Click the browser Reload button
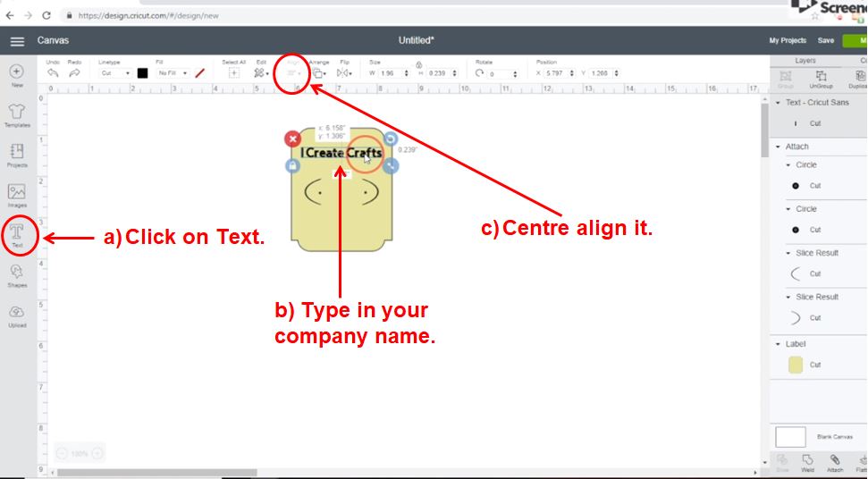 46,15
